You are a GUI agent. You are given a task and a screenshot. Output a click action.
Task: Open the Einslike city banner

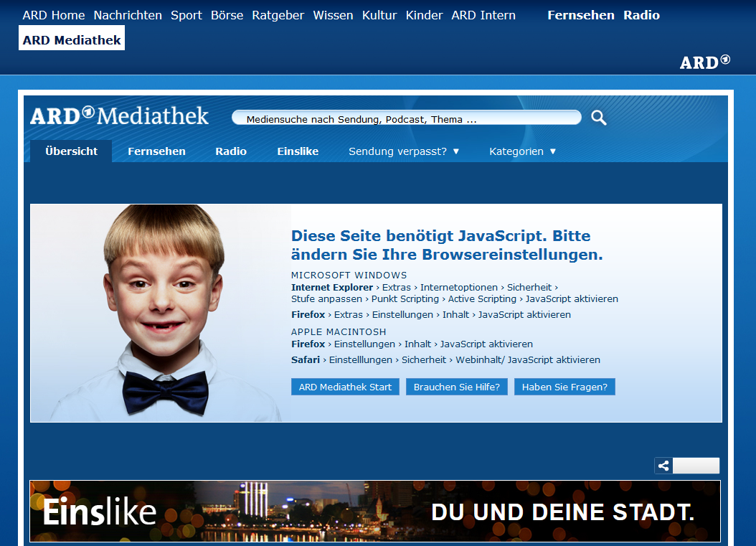coord(375,512)
